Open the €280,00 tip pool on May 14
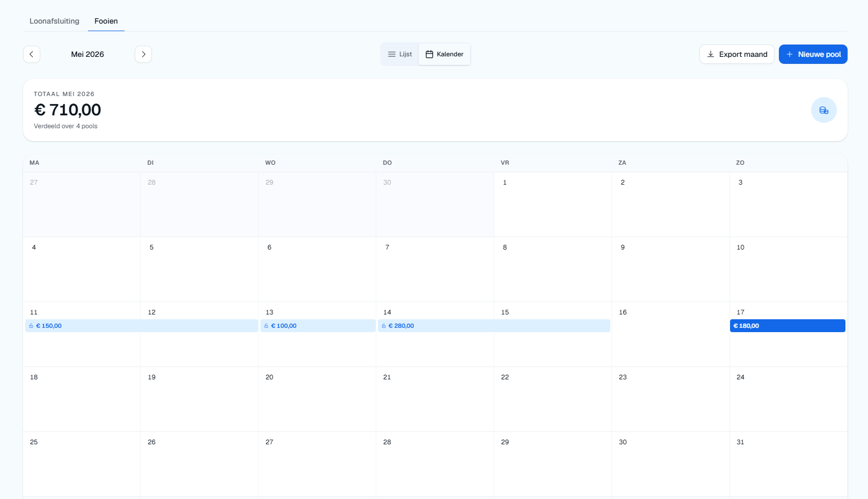The width and height of the screenshot is (868, 499). pyautogui.click(x=494, y=326)
